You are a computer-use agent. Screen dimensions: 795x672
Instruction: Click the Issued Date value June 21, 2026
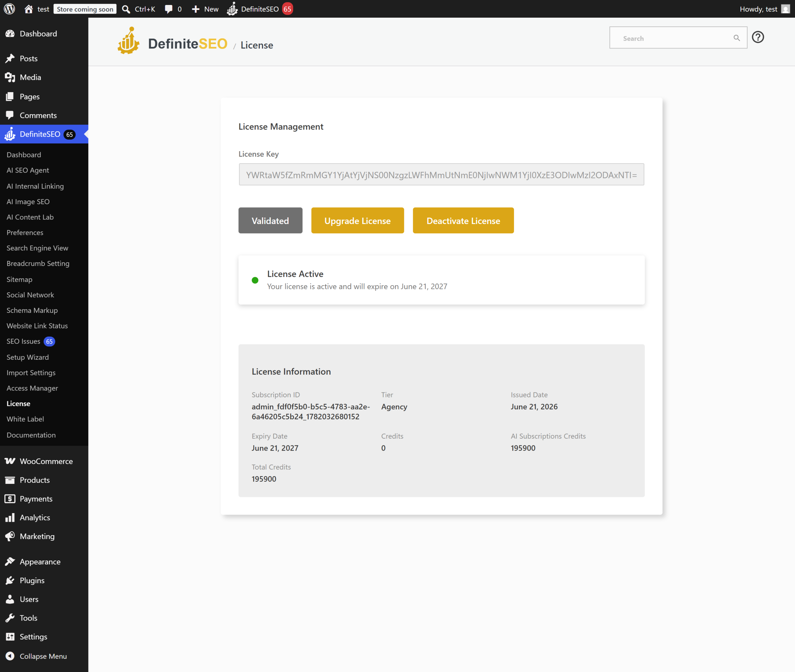click(534, 407)
